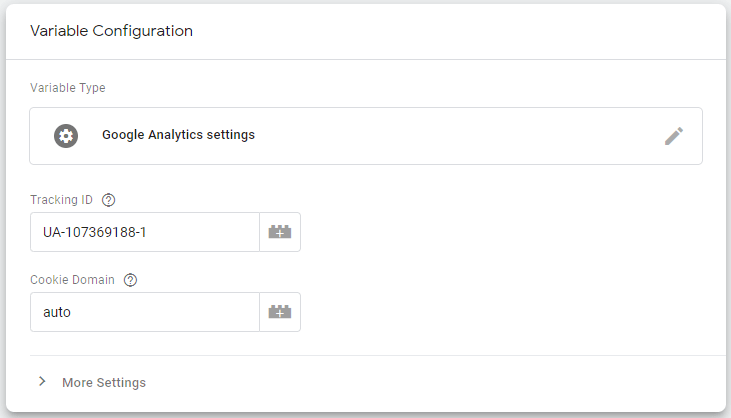Select the Google Analytics settings type name
This screenshot has width=731, height=418.
(178, 135)
